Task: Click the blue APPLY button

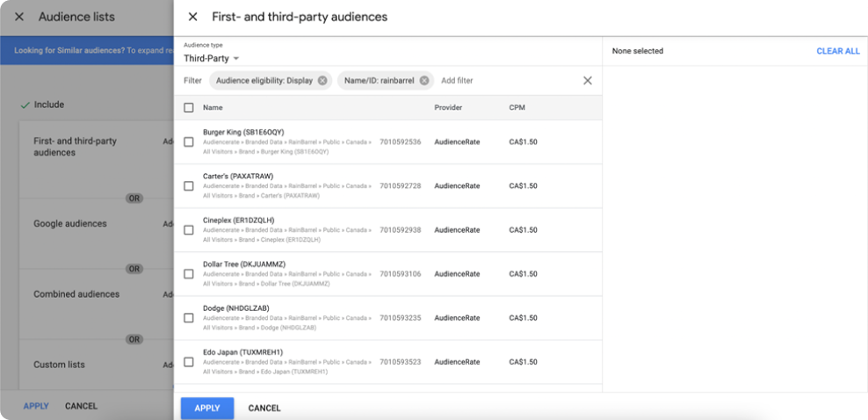Action: point(207,408)
